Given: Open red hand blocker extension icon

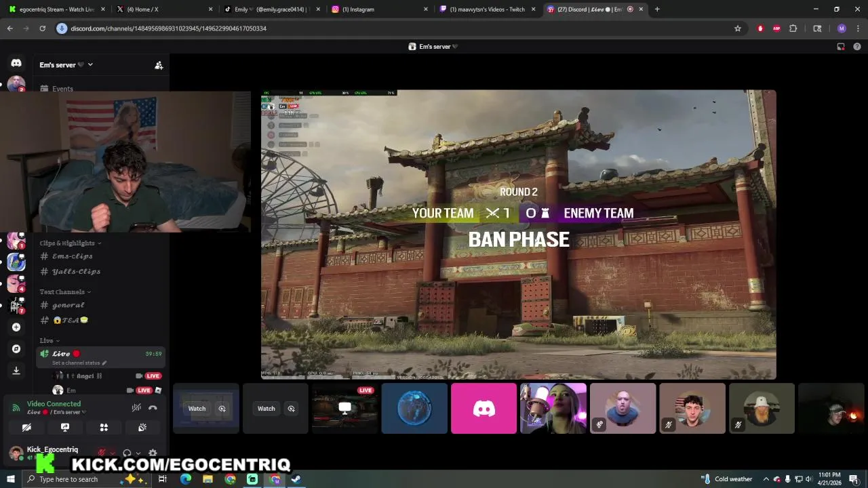Looking at the screenshot, I should click(760, 28).
